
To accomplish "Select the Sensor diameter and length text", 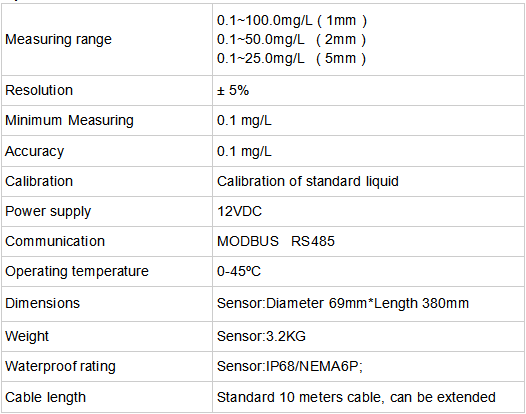I will (x=343, y=303).
